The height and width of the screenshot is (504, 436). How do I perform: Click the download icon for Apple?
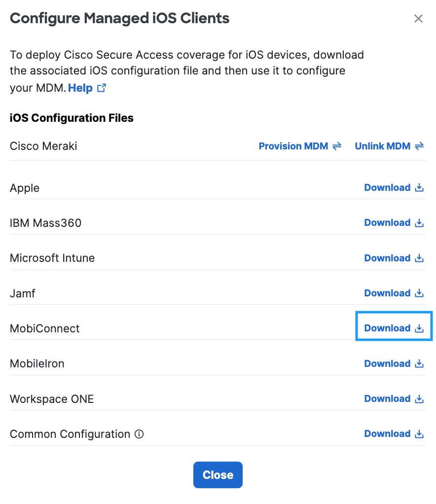point(419,187)
